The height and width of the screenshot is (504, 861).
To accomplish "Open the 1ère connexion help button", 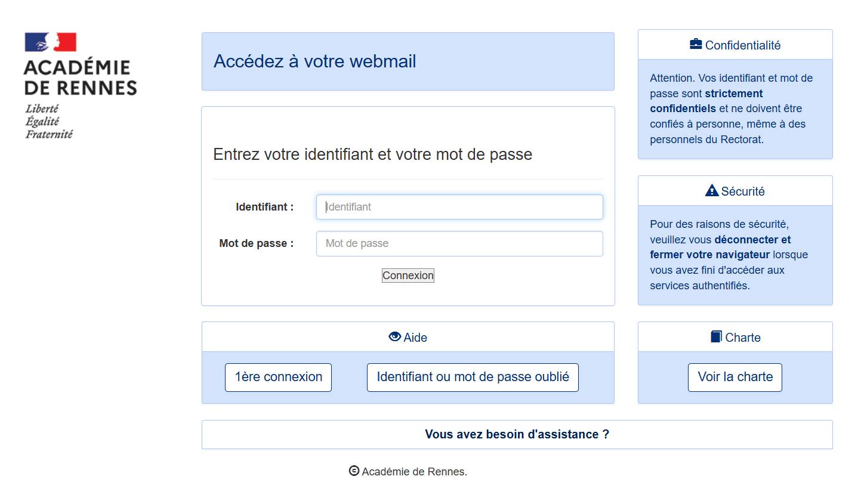I will click(x=278, y=377).
